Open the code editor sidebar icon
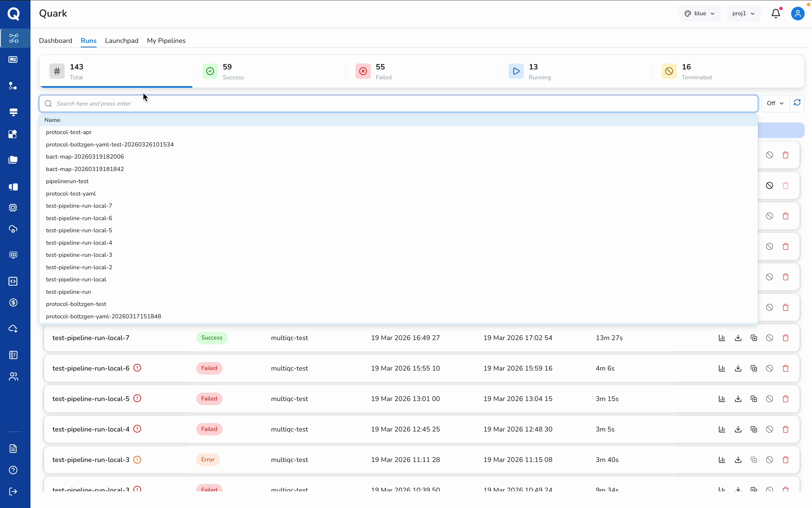The image size is (812, 508). pyautogui.click(x=13, y=282)
